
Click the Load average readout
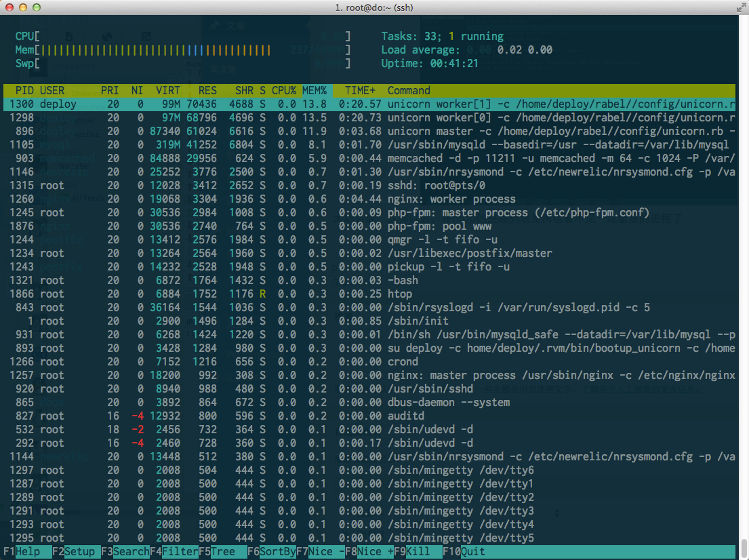[x=467, y=49]
